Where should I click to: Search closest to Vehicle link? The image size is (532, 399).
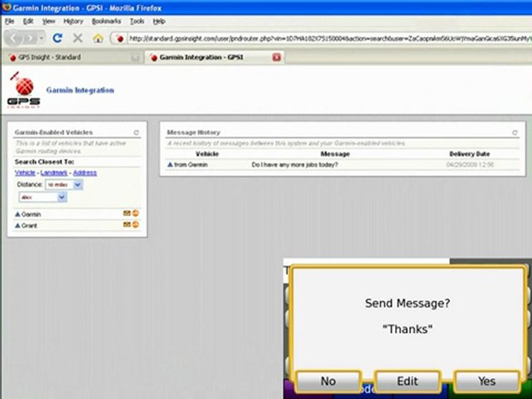pos(25,173)
